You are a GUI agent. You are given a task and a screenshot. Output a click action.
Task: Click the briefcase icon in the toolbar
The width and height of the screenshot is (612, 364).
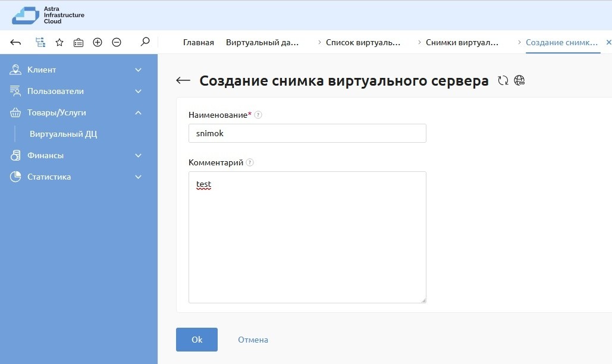click(79, 42)
